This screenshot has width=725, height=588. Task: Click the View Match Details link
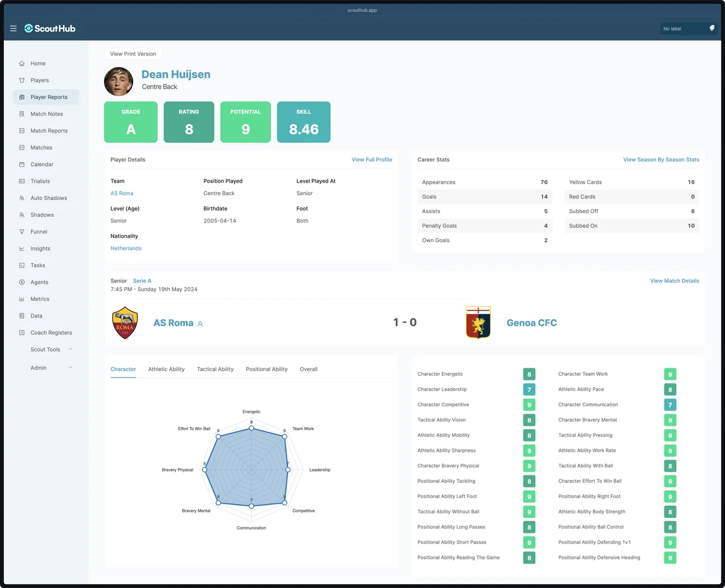click(675, 281)
